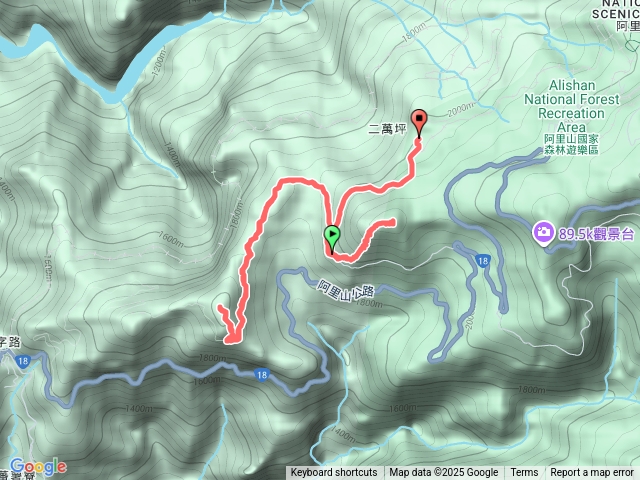Viewport: 640px width, 480px height.
Task: Click Alishan National Forest Recreation Area label
Action: click(571, 106)
